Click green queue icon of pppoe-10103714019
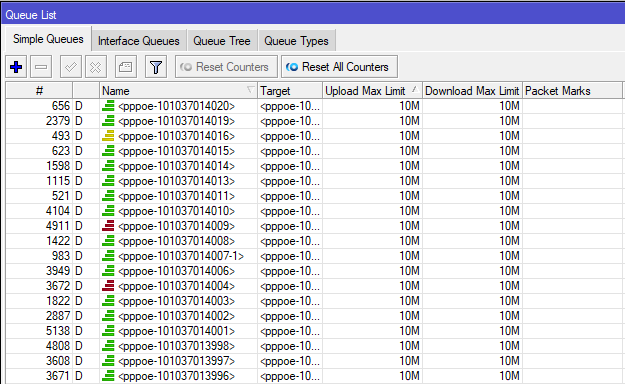 [x=108, y=121]
